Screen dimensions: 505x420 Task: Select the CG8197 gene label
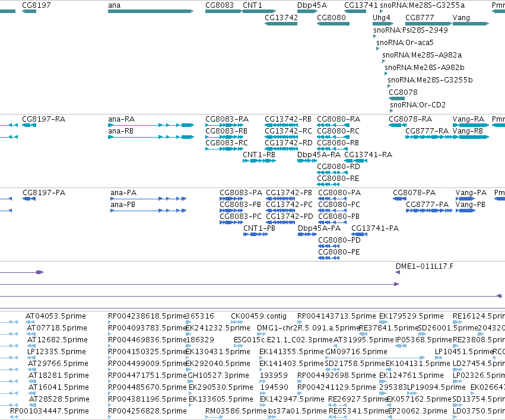pyautogui.click(x=36, y=5)
